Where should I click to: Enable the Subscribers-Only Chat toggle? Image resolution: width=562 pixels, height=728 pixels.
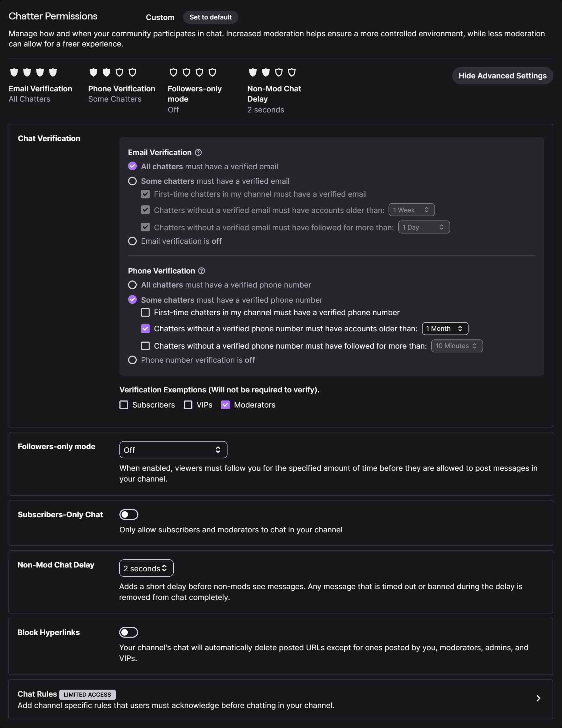pyautogui.click(x=129, y=514)
